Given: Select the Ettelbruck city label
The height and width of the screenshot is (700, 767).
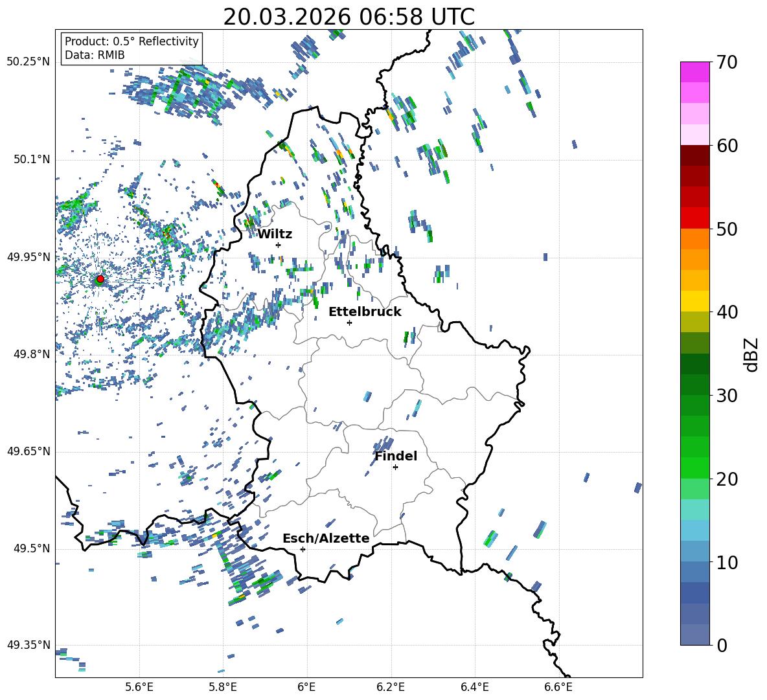Looking at the screenshot, I should [x=365, y=311].
